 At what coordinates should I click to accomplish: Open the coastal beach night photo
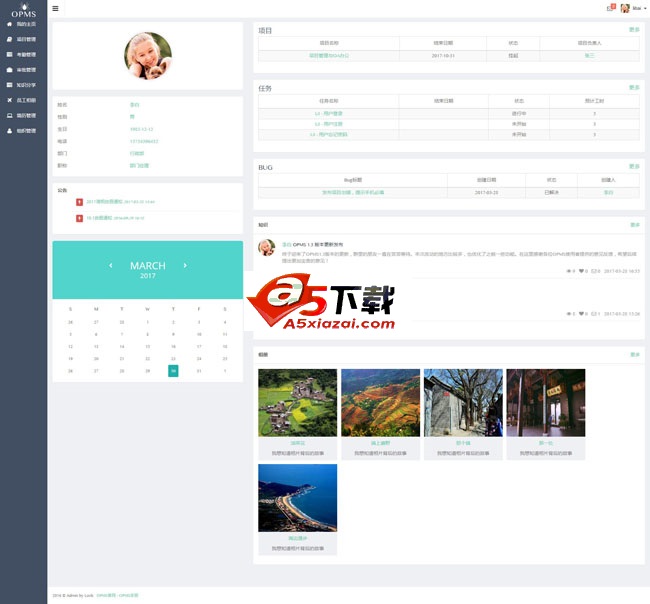tap(298, 498)
